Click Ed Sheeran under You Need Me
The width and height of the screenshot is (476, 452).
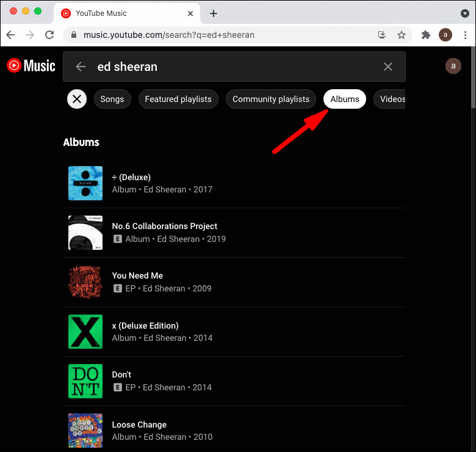click(x=164, y=288)
